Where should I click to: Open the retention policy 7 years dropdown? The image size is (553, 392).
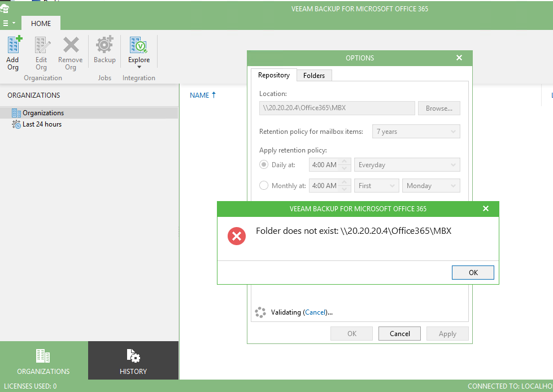click(x=416, y=132)
